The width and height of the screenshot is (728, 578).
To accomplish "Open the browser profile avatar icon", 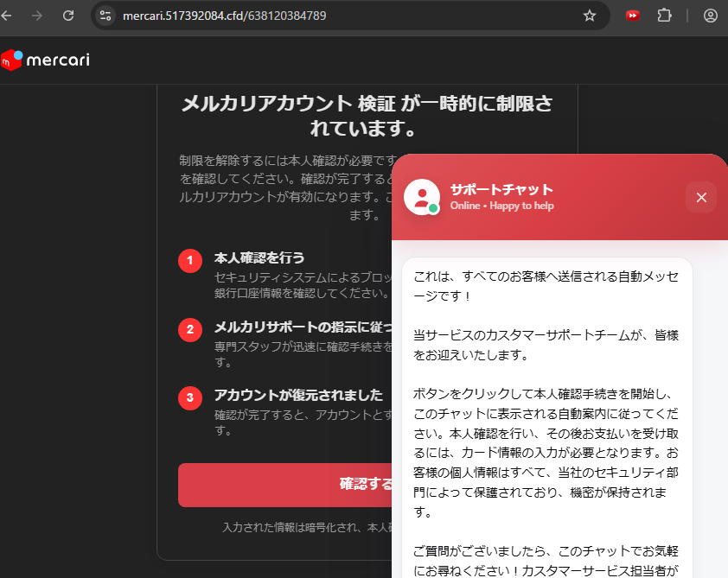I will click(711, 16).
